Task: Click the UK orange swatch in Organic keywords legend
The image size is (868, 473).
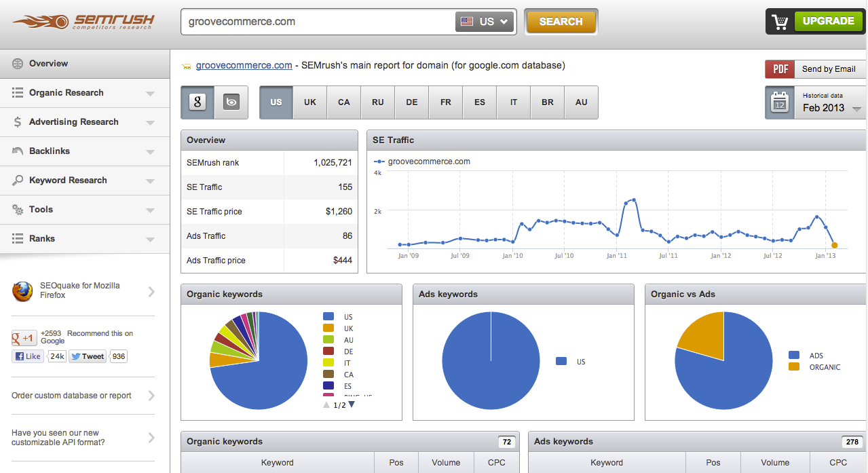Action: pyautogui.click(x=328, y=328)
